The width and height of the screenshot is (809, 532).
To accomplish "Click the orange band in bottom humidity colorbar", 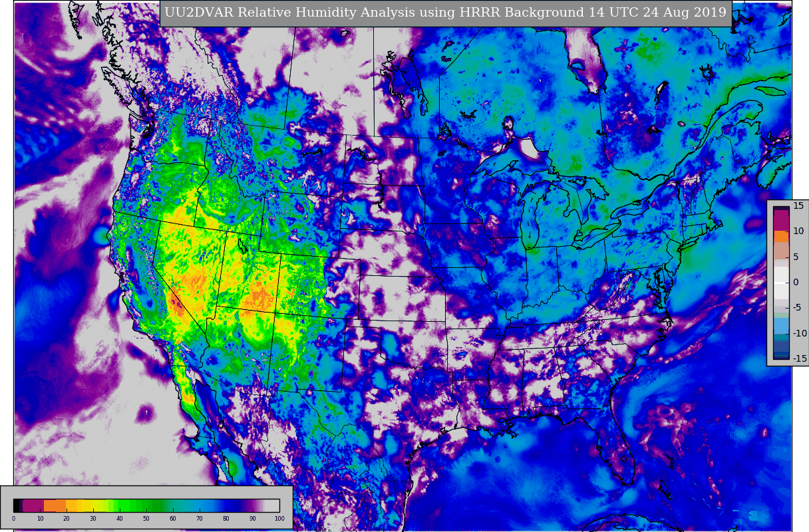I will click(55, 505).
